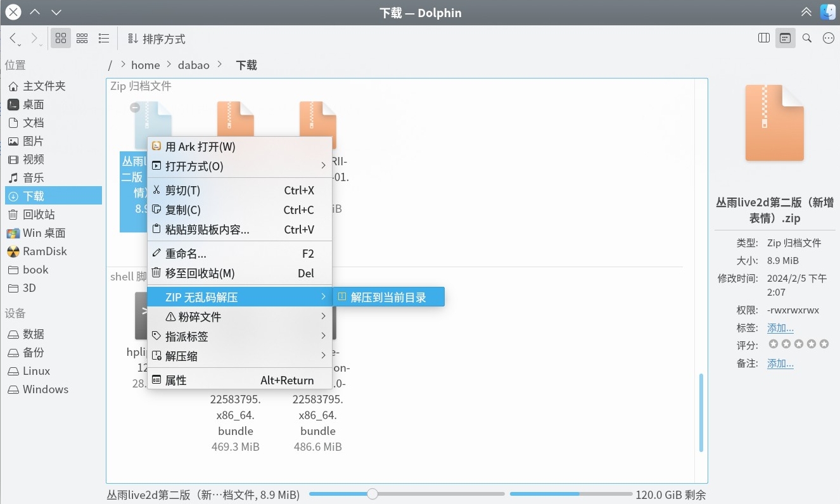Image resolution: width=840 pixels, height=504 pixels.
Task: Expand 指派标签 submenu
Action: click(239, 336)
